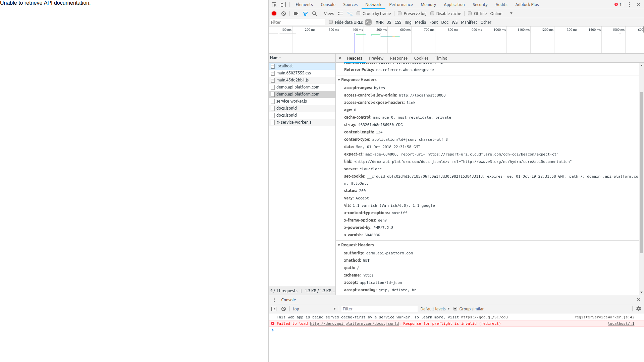The image size is (644, 362).
Task: Open the Cookies tab for the request
Action: (421, 58)
